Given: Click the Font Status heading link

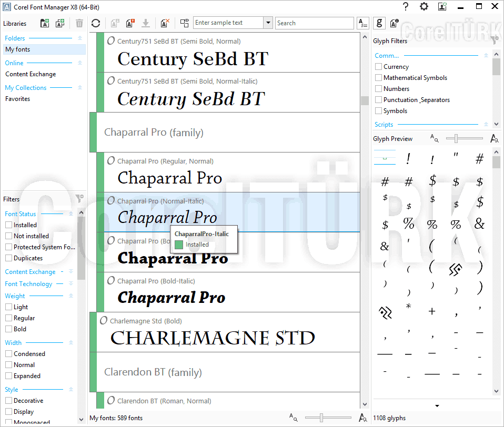Looking at the screenshot, I should point(20,214).
